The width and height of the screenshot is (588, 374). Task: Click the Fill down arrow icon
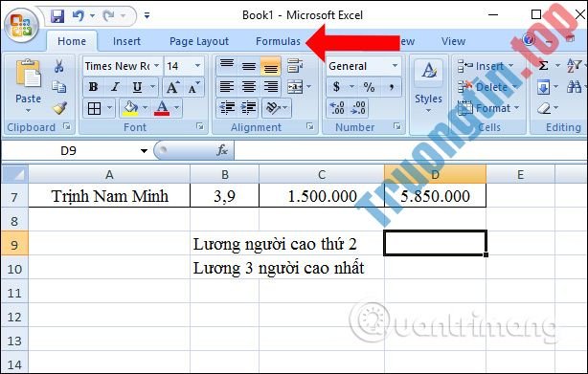(x=543, y=87)
